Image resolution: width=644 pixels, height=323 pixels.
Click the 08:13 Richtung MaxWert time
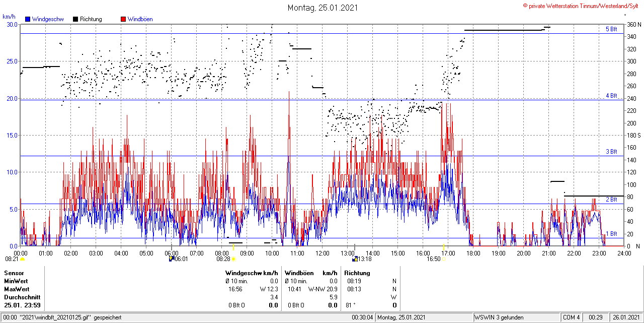coord(354,289)
